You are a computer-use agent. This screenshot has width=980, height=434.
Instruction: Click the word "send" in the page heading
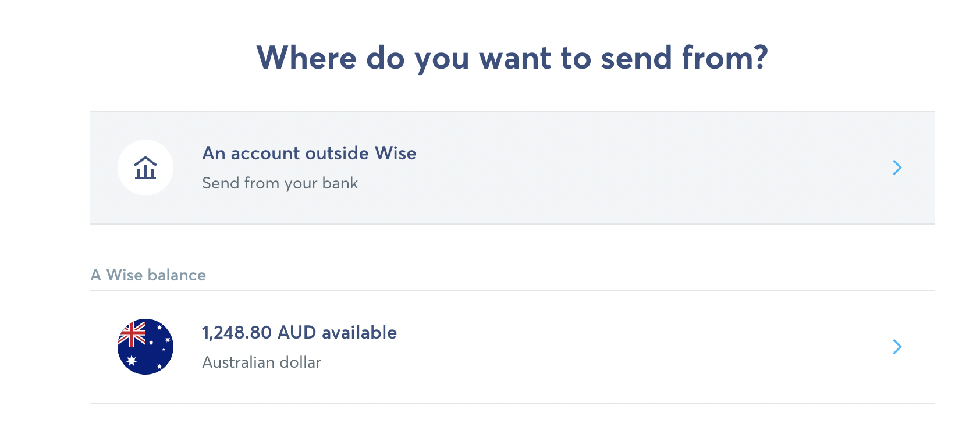pyautogui.click(x=636, y=58)
